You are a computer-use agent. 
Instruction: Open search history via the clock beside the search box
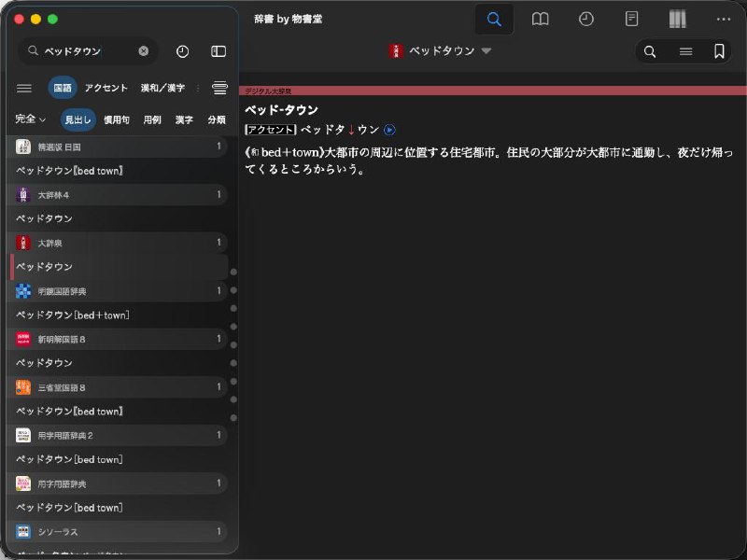click(x=183, y=51)
